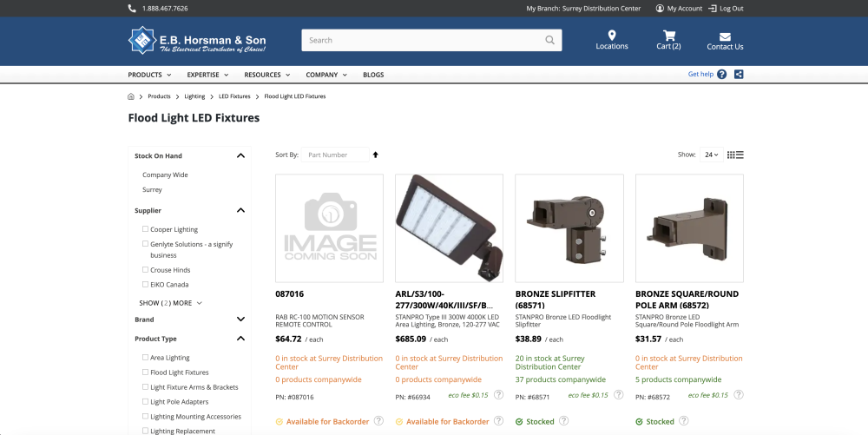
Task: Open the Image Coming Soon placeholder thumbnail
Action: pyautogui.click(x=329, y=228)
